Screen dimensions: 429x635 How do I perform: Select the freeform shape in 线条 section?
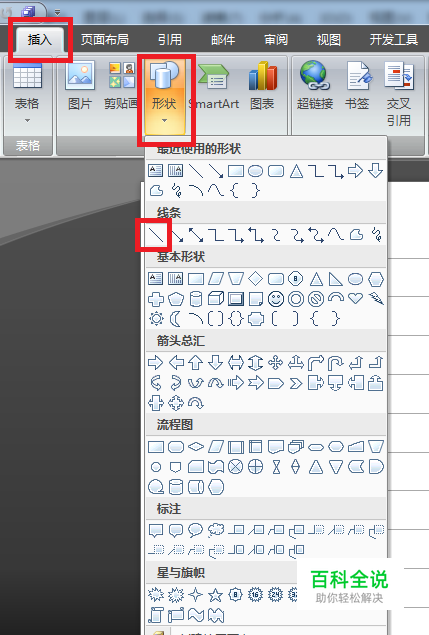(356, 235)
